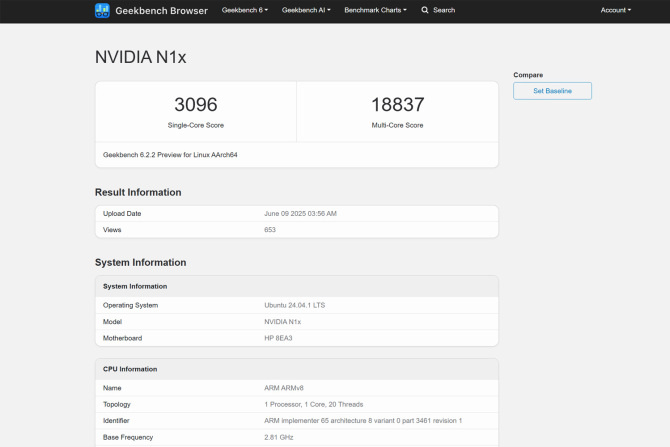Expand the Geekbench AI menu

tap(306, 10)
